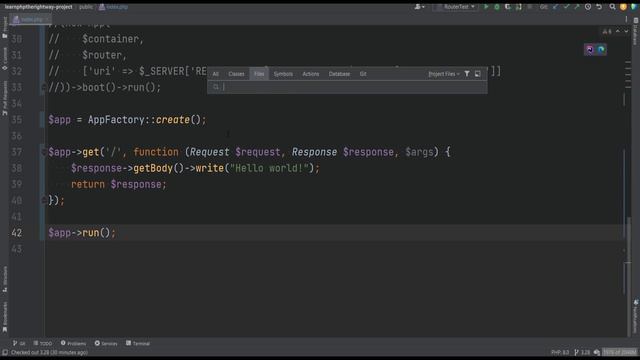The height and width of the screenshot is (360, 640).
Task: Open the Services tool window tab
Action: pos(106,343)
